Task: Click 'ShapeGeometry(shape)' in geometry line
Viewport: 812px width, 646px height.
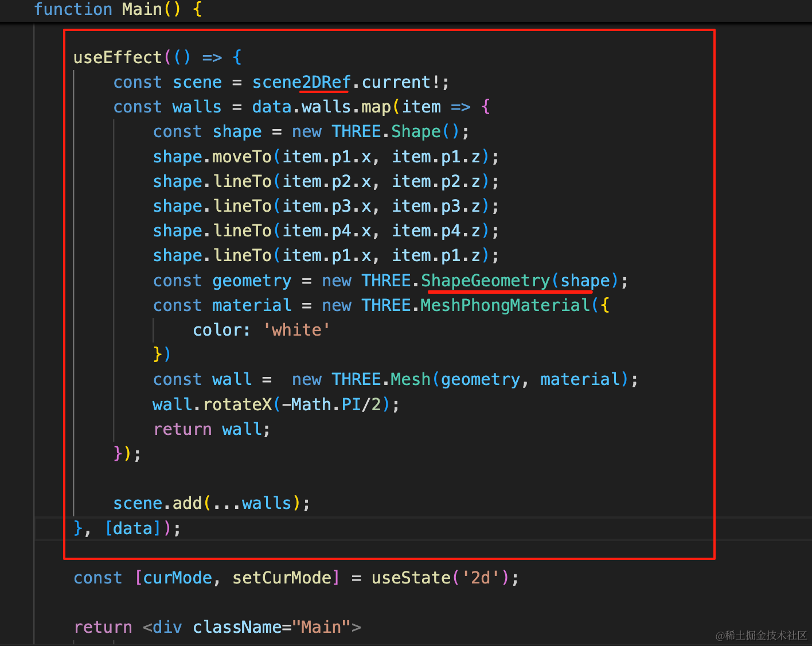Action: pyautogui.click(x=520, y=281)
